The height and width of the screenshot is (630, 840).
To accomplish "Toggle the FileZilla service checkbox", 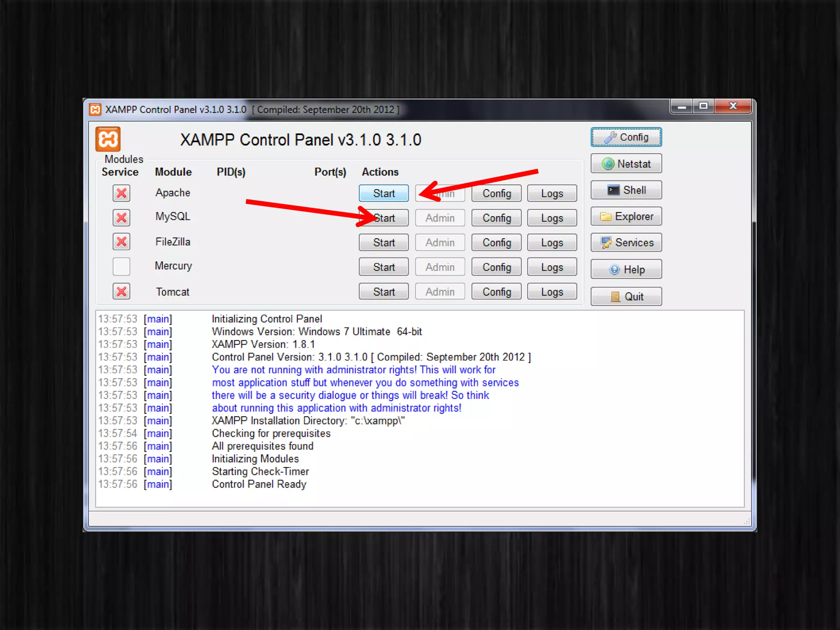I will 121,242.
